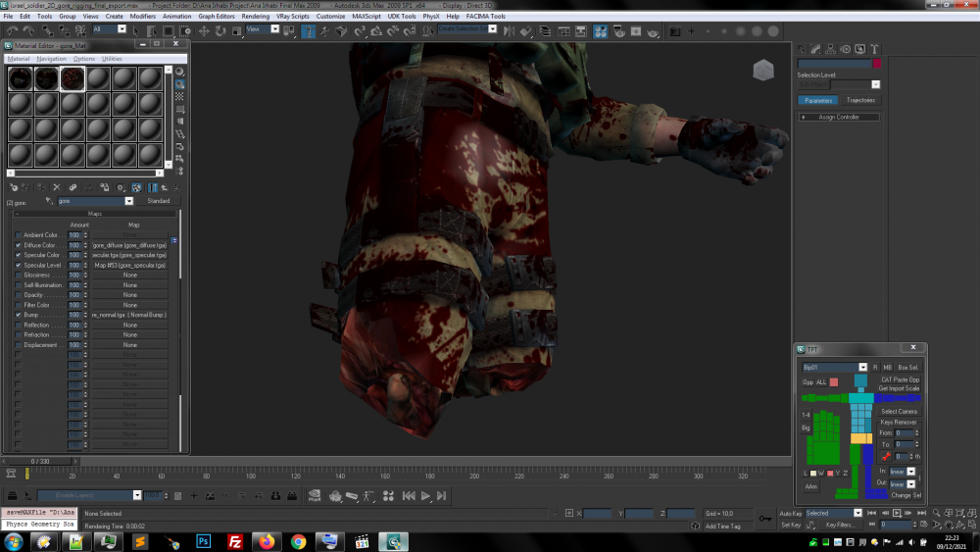Screen dimensions: 980x552
Task: Open the Utilities menu in Material Editor
Action: (x=112, y=59)
